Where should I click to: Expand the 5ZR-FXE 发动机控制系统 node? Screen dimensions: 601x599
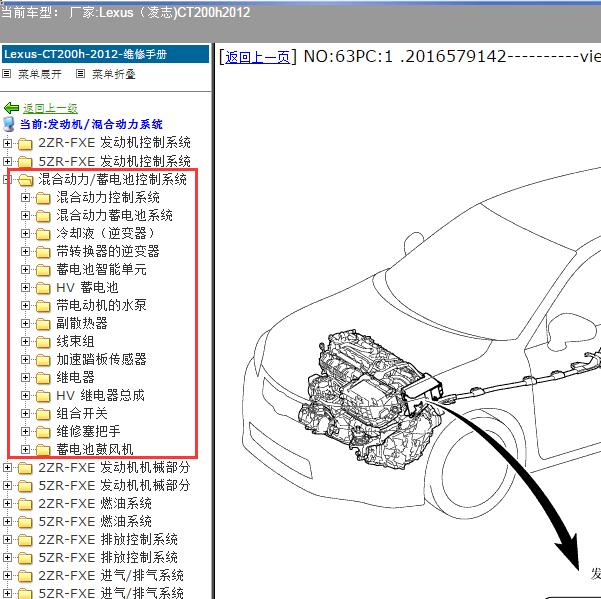7,161
